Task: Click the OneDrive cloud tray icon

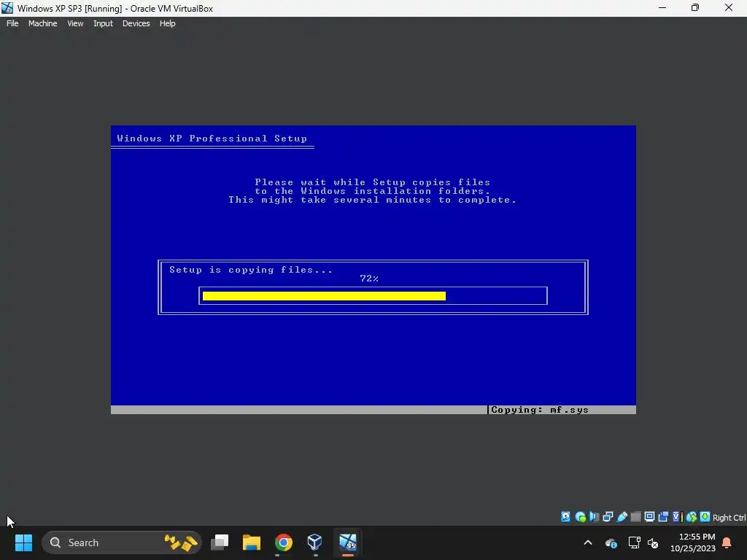Action: coord(611,542)
